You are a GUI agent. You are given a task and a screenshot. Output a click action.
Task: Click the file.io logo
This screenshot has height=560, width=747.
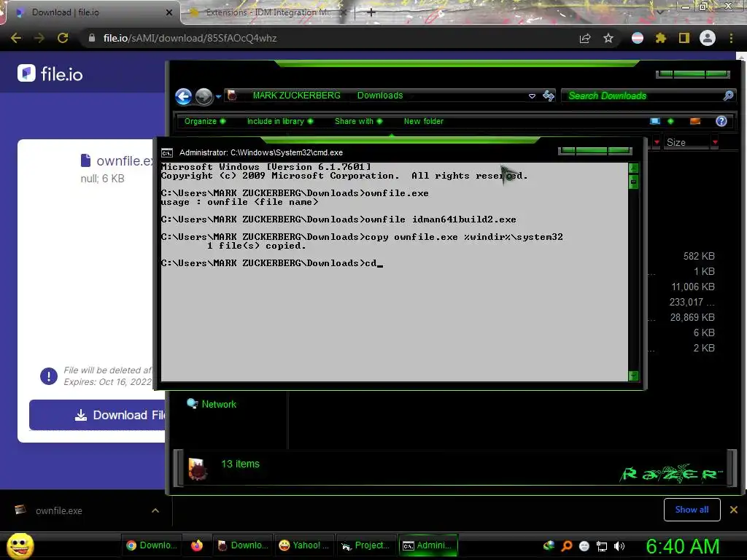pyautogui.click(x=50, y=74)
